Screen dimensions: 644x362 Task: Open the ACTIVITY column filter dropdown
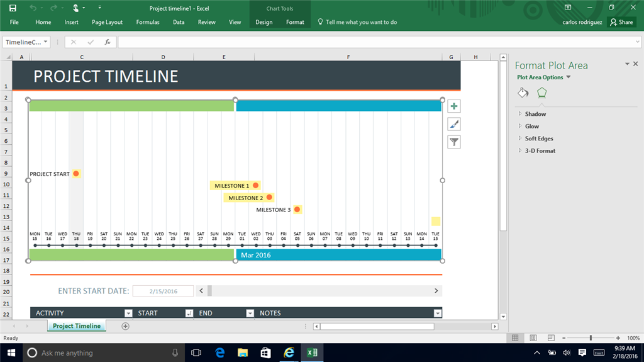128,314
